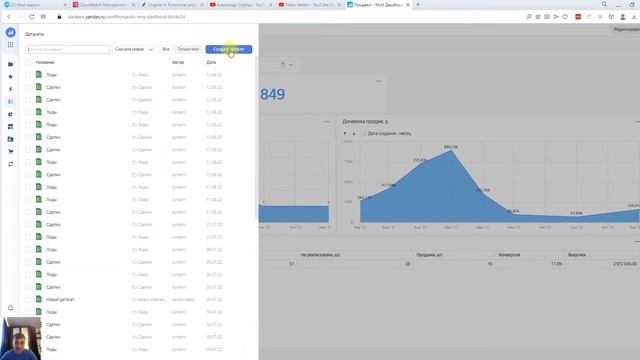Open the 'Сначала новые' sort dropdown
Viewport: 640px width, 360px height.
coord(133,49)
